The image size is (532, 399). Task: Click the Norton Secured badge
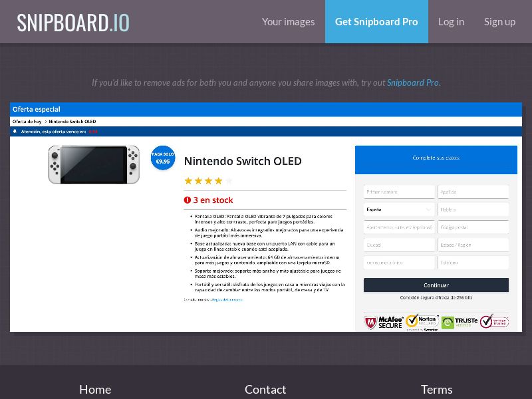tap(422, 322)
